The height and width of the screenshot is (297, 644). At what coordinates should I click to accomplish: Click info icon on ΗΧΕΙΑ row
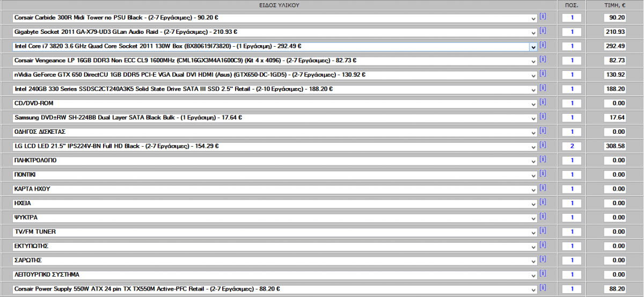543,202
